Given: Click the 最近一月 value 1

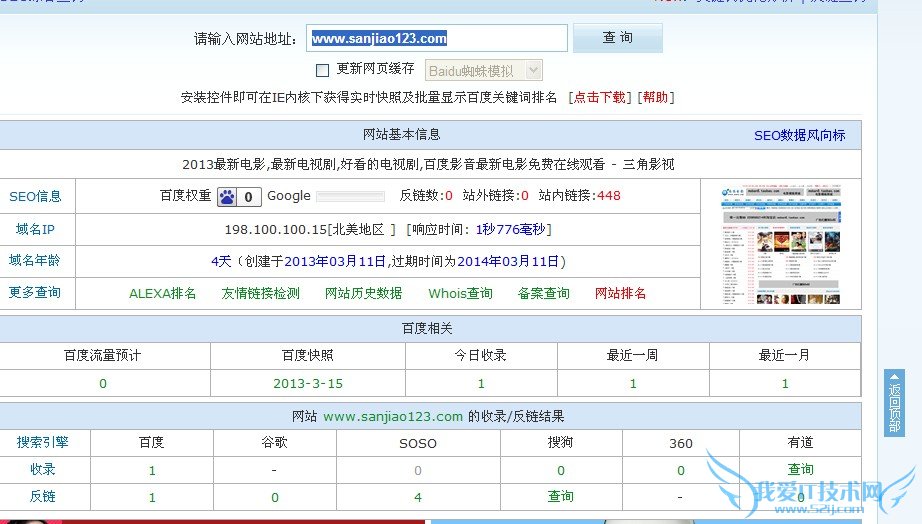Looking at the screenshot, I should [785, 384].
